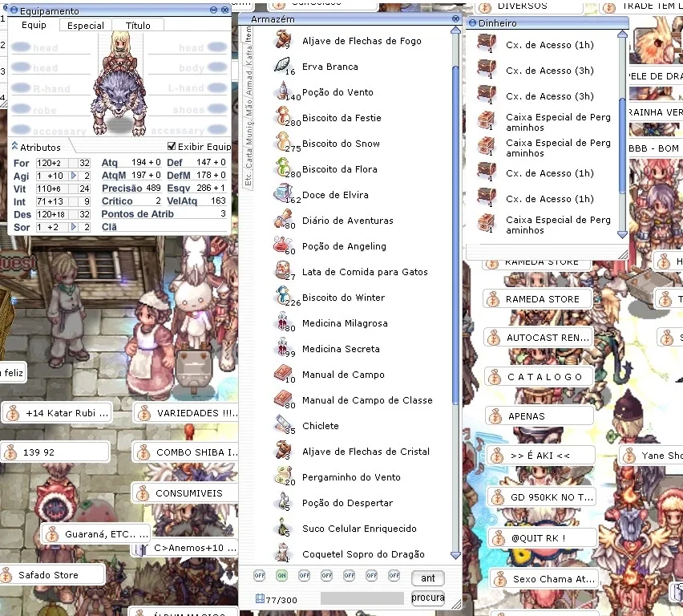Viewport: 683px width, 616px height.
Task: Select the vertical Carta tab in Armazém
Action: 248,158
